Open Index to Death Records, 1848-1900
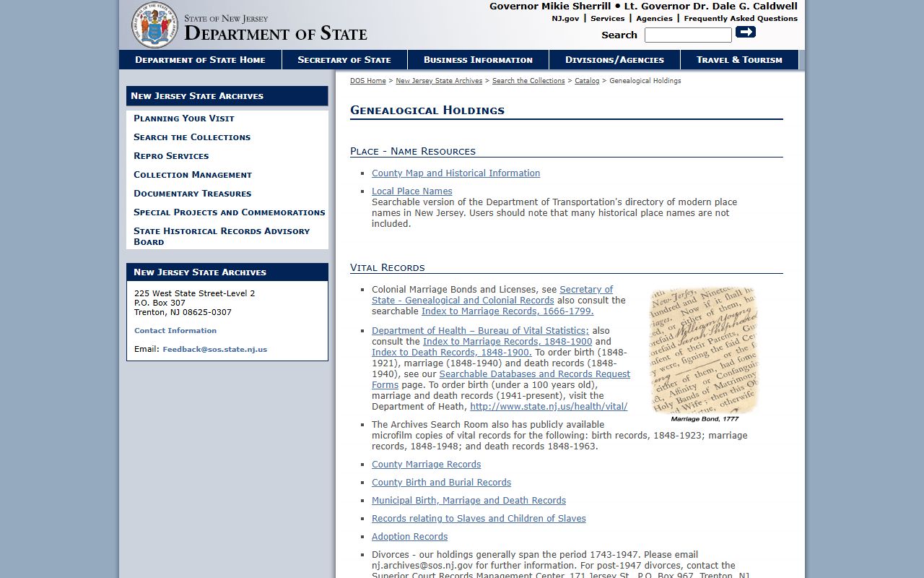Screen dimensions: 924x578 452,353
